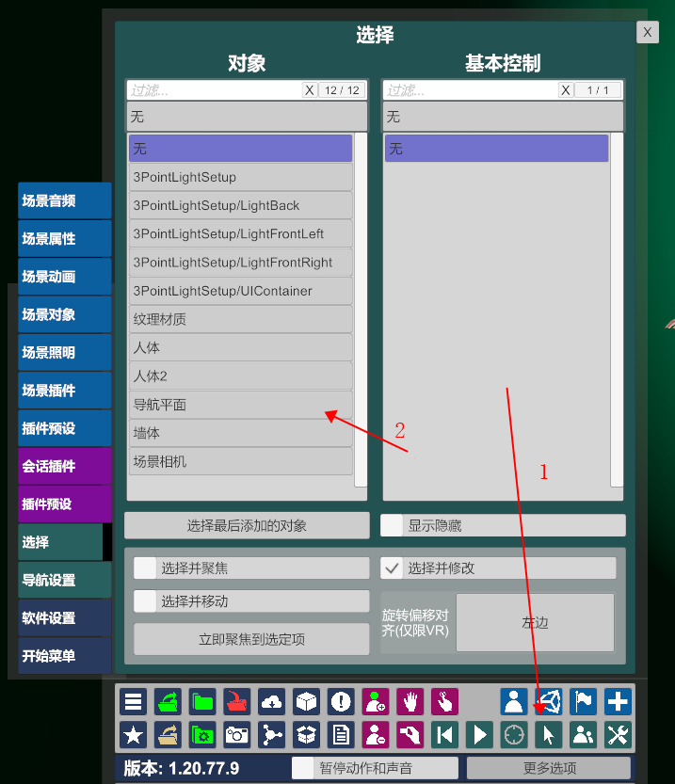Select 导航平面 in the object list
The width and height of the screenshot is (675, 784).
click(x=240, y=405)
